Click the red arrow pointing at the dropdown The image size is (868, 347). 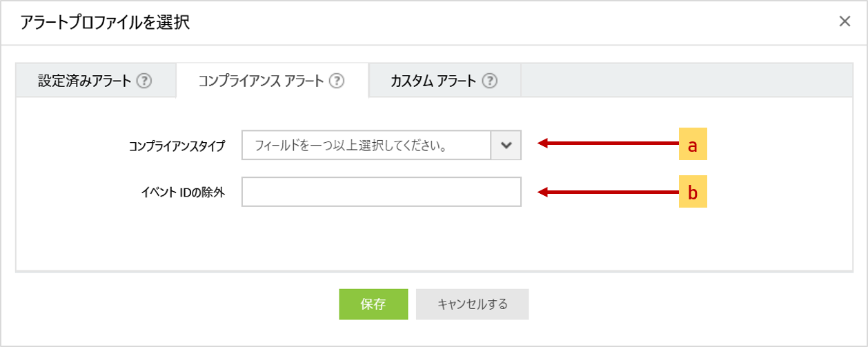tap(607, 143)
